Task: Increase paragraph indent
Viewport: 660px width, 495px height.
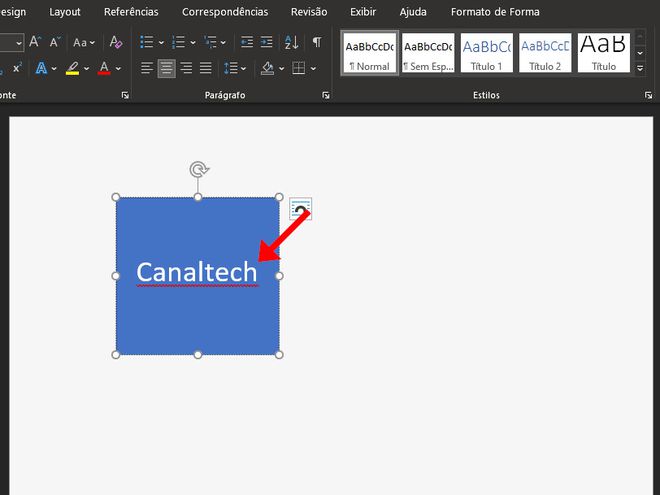Action: click(266, 42)
